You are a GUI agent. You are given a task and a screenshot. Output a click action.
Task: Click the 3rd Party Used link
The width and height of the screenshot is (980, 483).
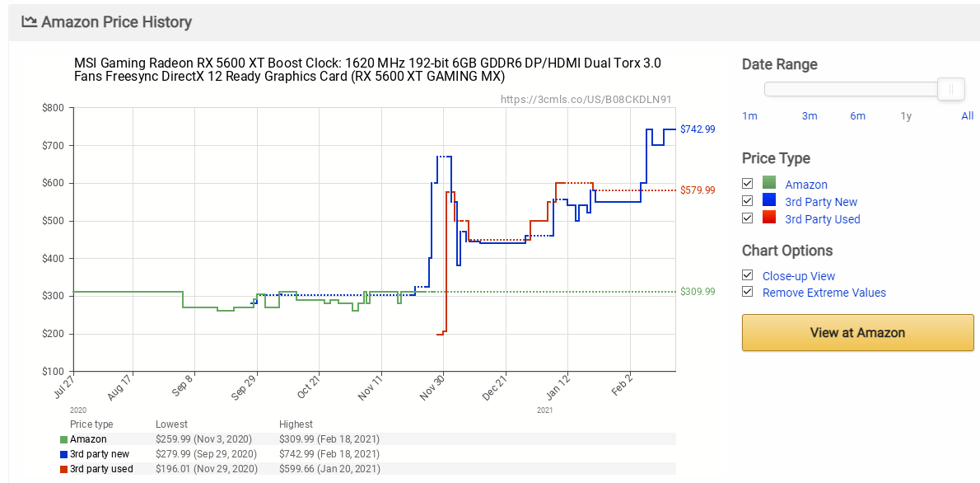tap(823, 219)
